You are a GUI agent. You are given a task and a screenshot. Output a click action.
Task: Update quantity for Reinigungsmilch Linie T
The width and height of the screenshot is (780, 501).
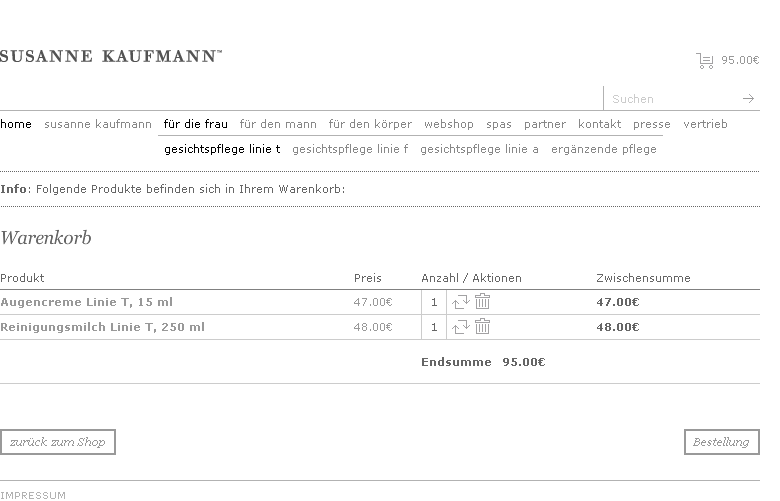click(x=461, y=327)
